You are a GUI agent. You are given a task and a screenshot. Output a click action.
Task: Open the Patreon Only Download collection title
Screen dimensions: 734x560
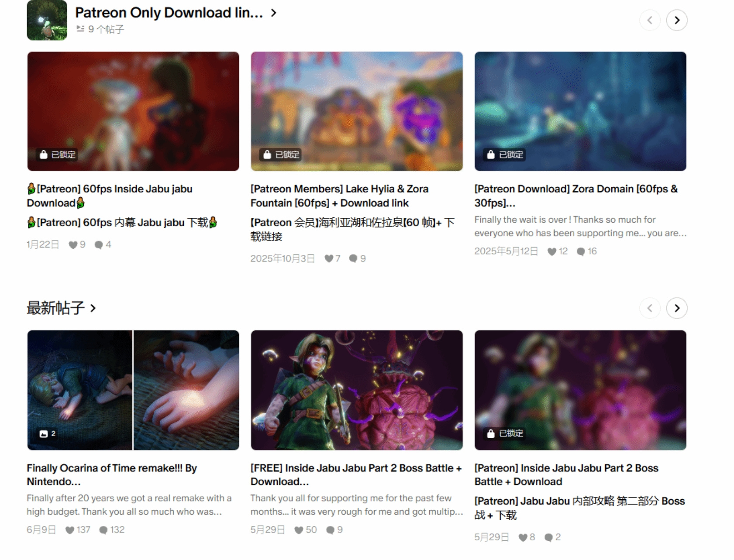pyautogui.click(x=169, y=13)
